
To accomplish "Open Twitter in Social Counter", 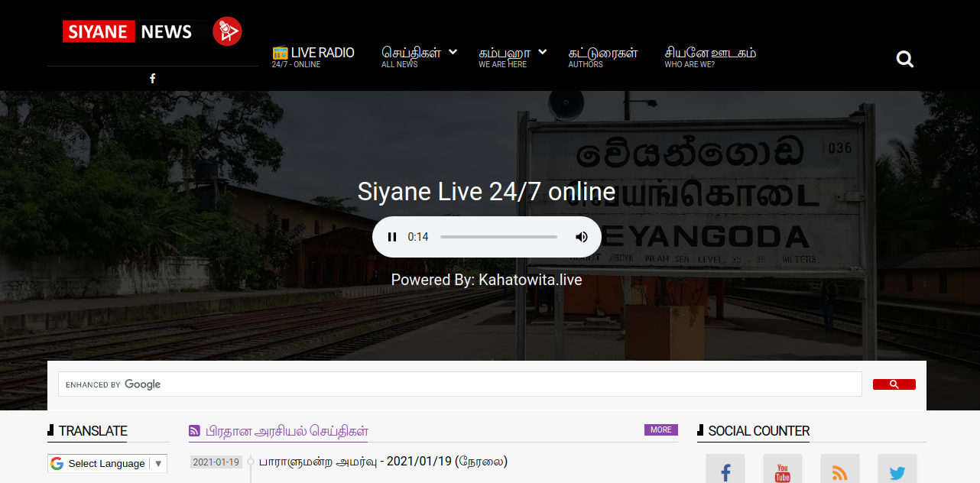I will pos(897,469).
